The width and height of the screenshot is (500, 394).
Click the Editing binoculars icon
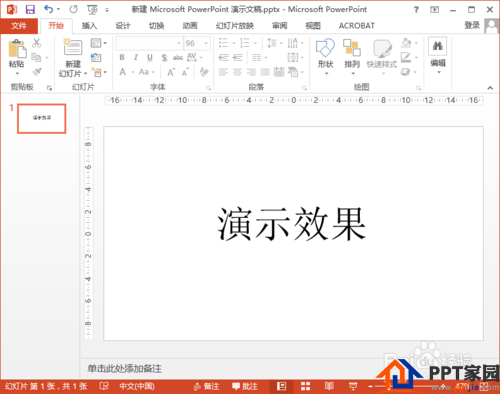coord(438,46)
